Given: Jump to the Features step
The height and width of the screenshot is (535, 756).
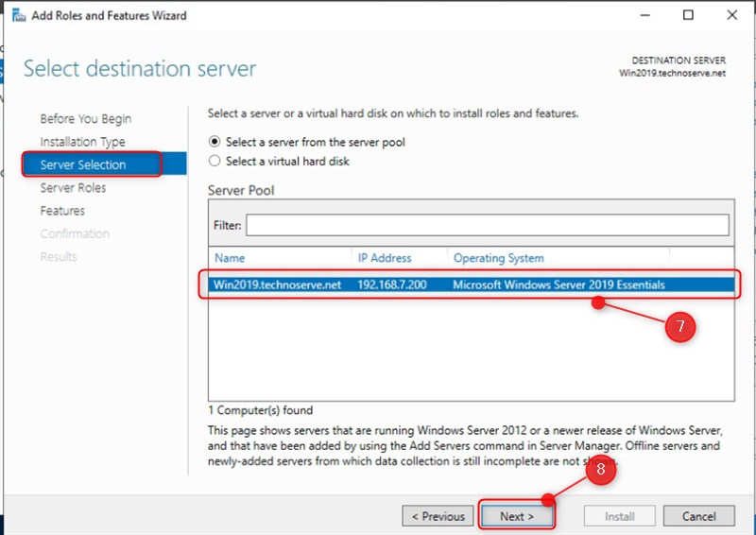Looking at the screenshot, I should (62, 211).
